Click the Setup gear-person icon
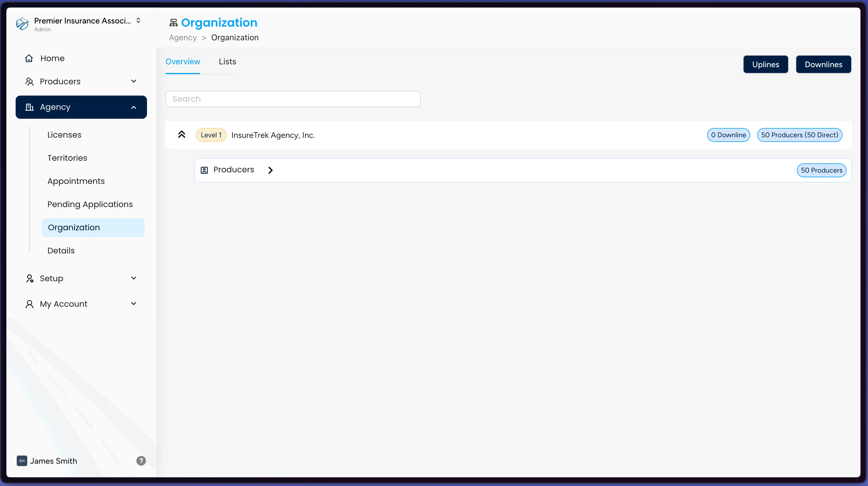 click(29, 278)
